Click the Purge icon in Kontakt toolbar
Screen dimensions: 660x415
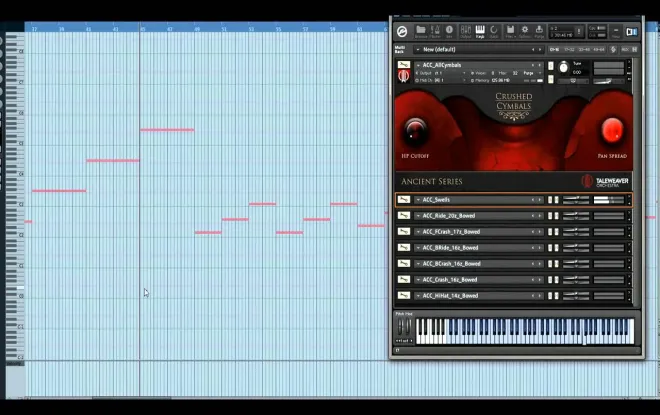(539, 32)
